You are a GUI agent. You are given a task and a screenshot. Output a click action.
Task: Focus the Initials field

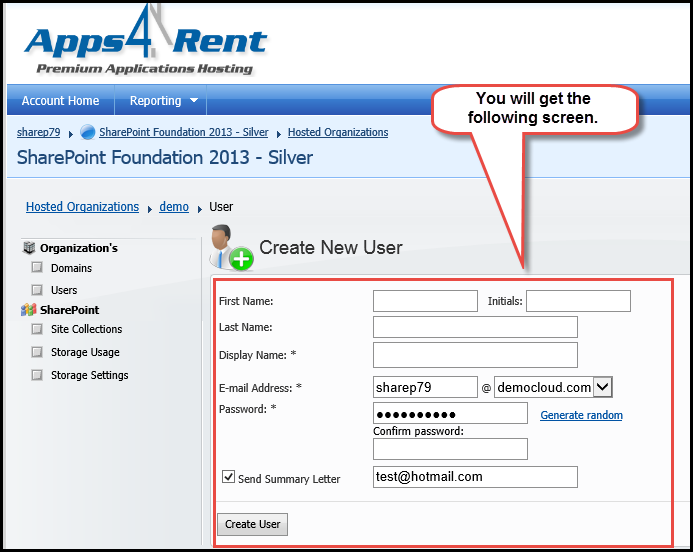coord(578,301)
